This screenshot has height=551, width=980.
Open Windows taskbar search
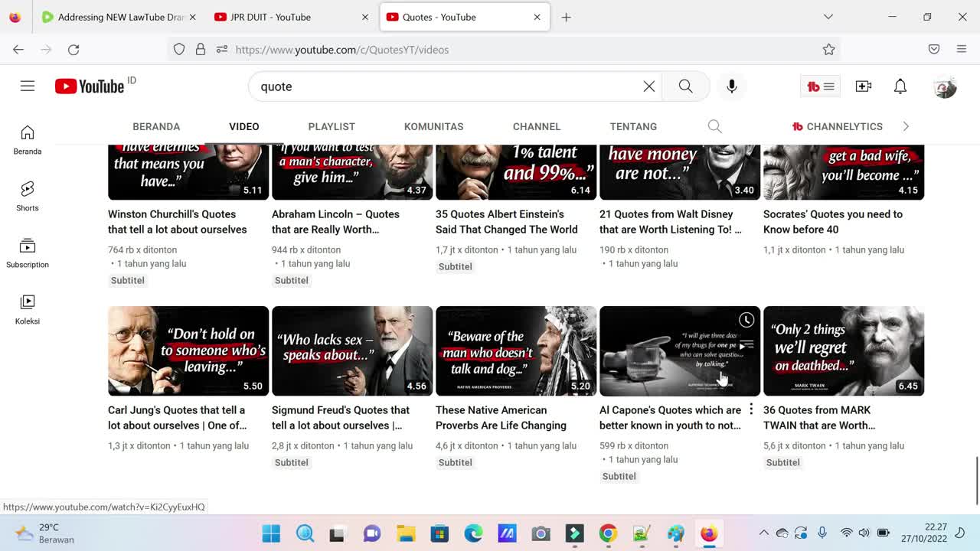305,533
